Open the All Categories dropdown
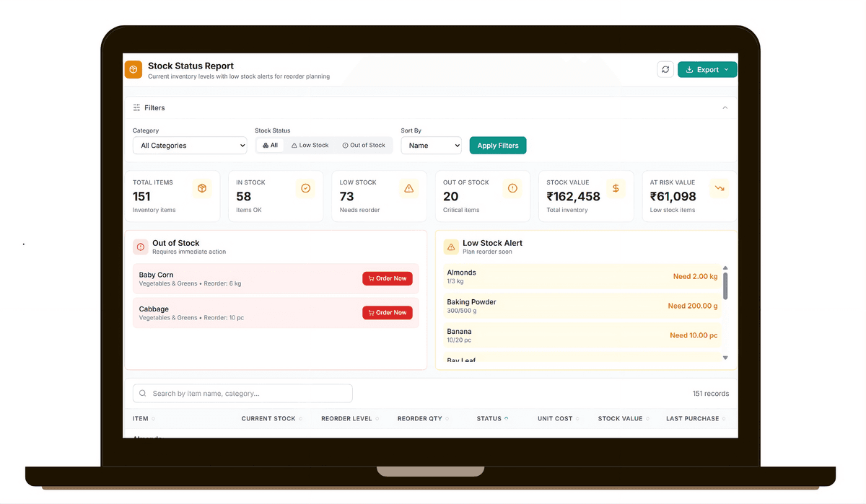Screen dimensions: 866x504 click(x=190, y=146)
